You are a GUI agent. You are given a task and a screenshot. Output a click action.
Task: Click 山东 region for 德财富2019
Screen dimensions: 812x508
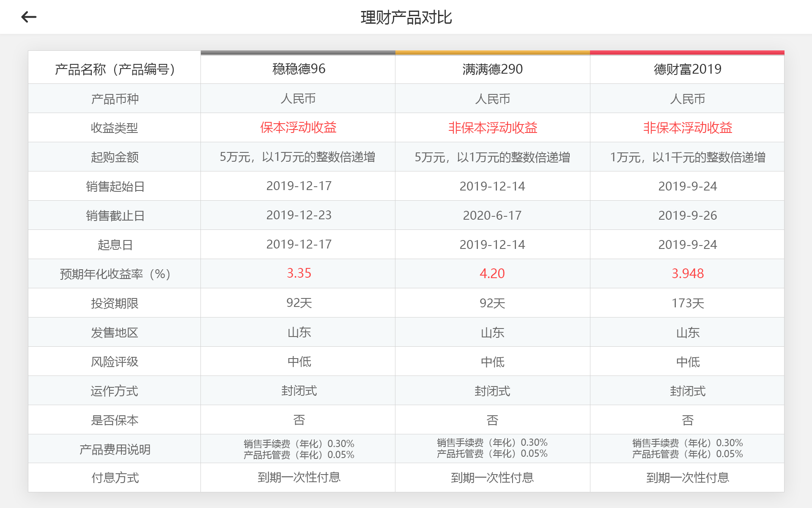coord(687,332)
